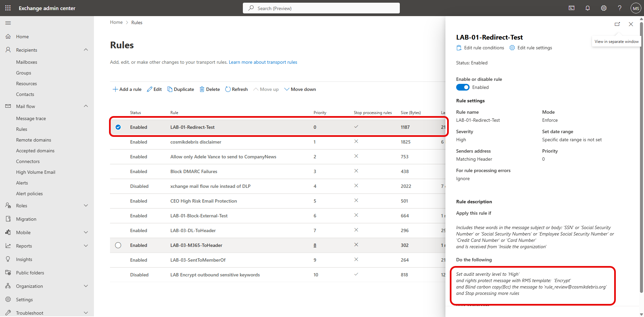The image size is (644, 317).
Task: Click the Home breadcrumb link
Action: pyautogui.click(x=116, y=22)
